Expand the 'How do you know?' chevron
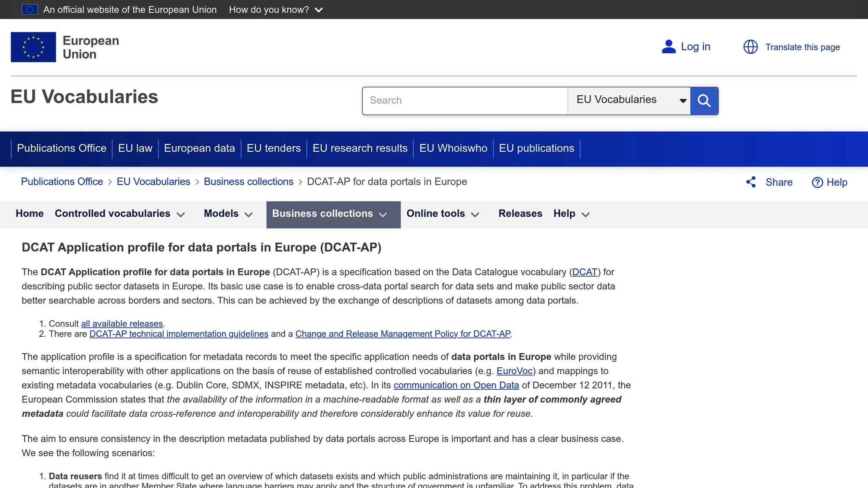Screen dimensions: 868x488 [x=319, y=10]
